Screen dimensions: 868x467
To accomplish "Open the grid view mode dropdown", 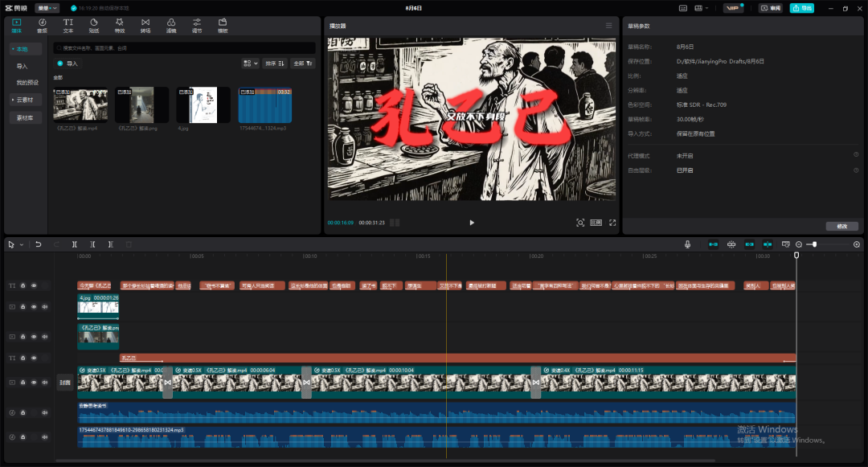I will [x=250, y=63].
